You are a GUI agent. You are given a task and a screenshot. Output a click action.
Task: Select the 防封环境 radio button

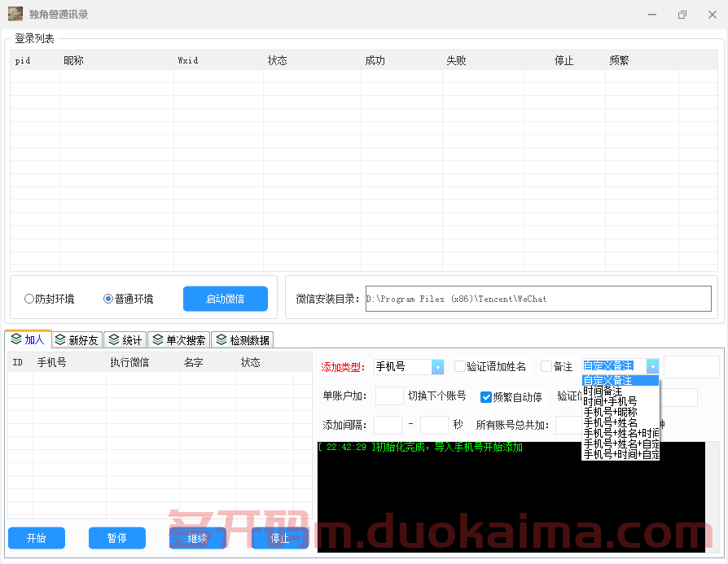(29, 298)
